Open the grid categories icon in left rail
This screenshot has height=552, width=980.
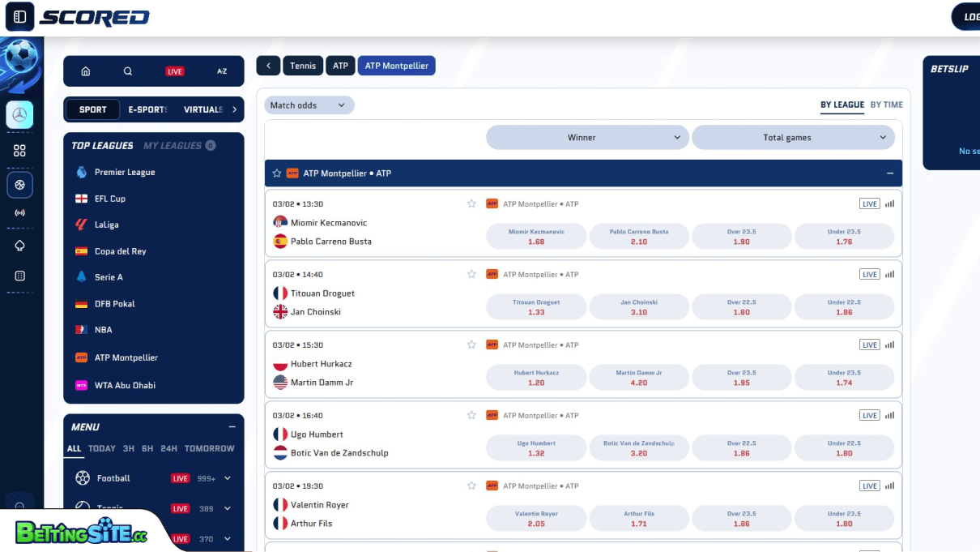coord(19,149)
